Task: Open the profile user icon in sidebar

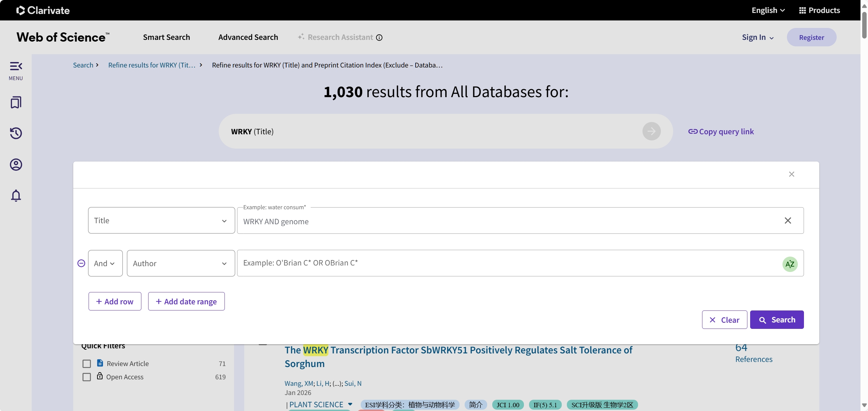Action: pyautogui.click(x=16, y=165)
